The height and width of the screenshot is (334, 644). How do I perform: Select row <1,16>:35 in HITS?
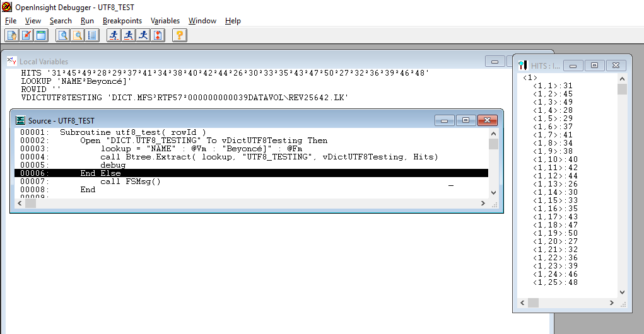555,209
